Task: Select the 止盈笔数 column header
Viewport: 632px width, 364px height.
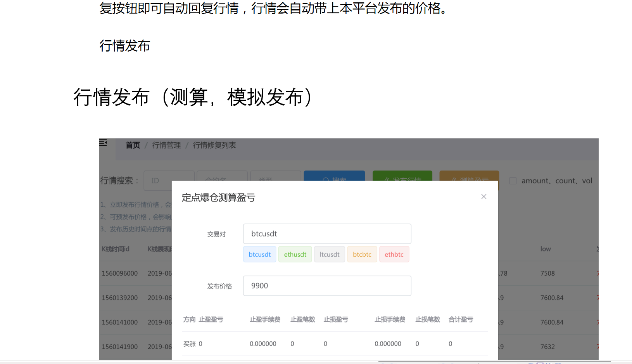Action: point(303,319)
